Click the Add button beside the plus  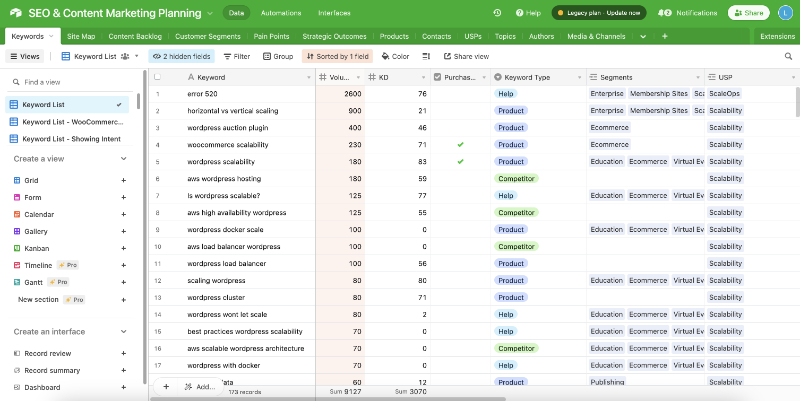201,387
